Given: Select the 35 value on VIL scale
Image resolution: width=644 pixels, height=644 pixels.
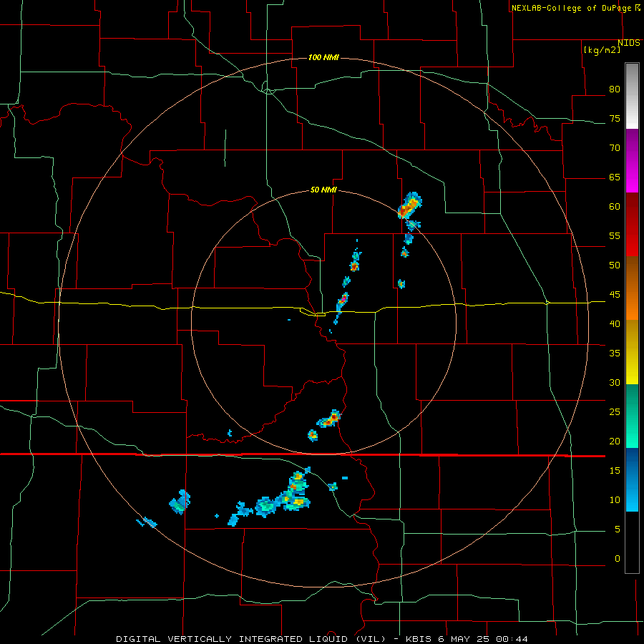Looking at the screenshot, I should 615,353.
